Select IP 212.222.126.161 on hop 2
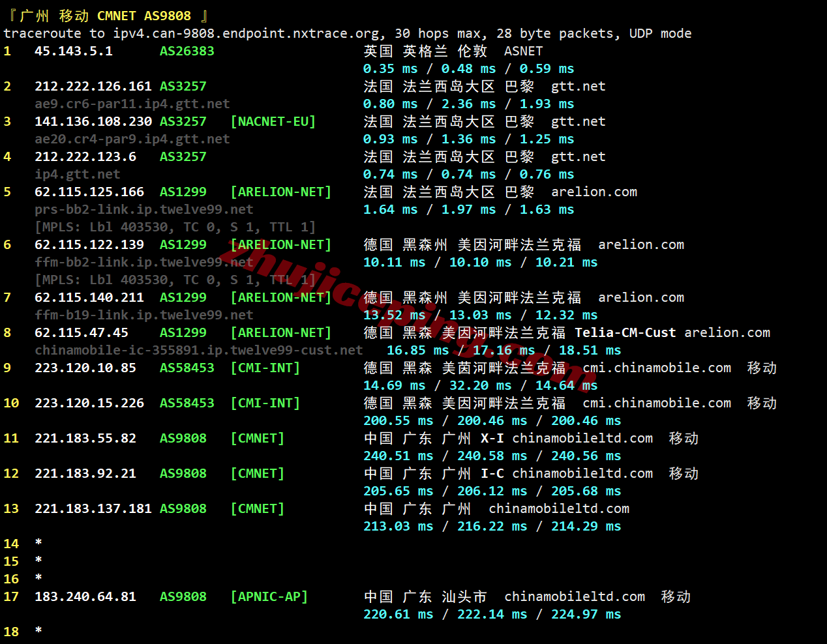827x644 pixels. pos(93,86)
